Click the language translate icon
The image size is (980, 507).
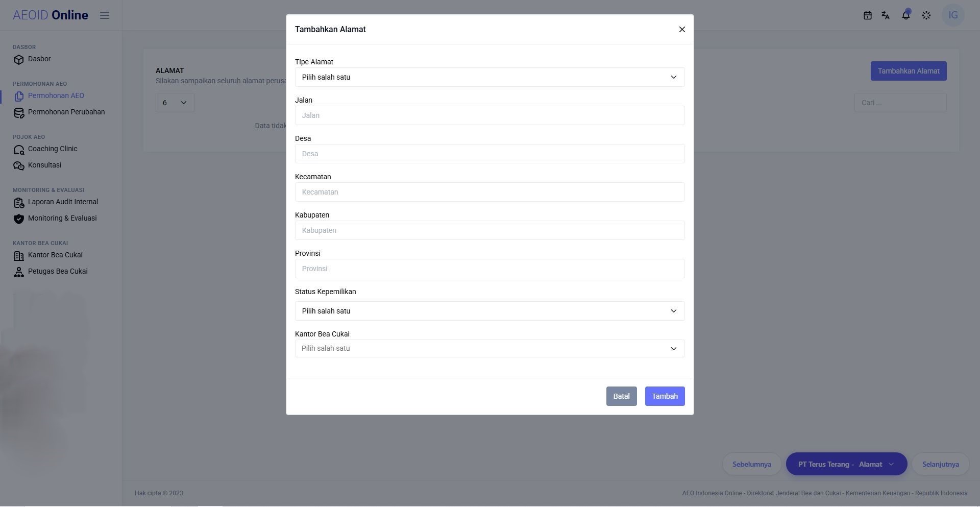[x=886, y=15]
